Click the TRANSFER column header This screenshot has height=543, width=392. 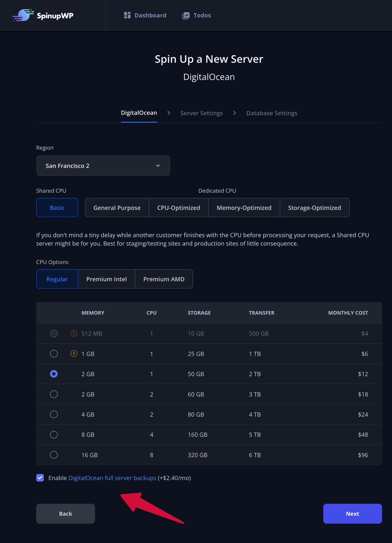[262, 313]
